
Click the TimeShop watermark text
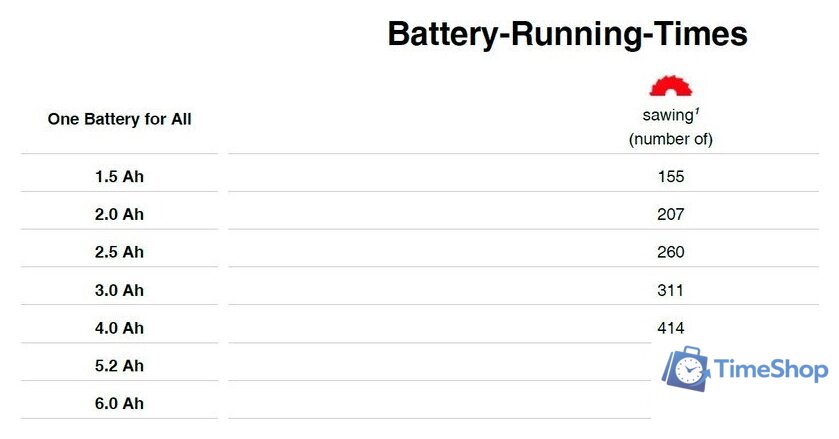tap(771, 369)
